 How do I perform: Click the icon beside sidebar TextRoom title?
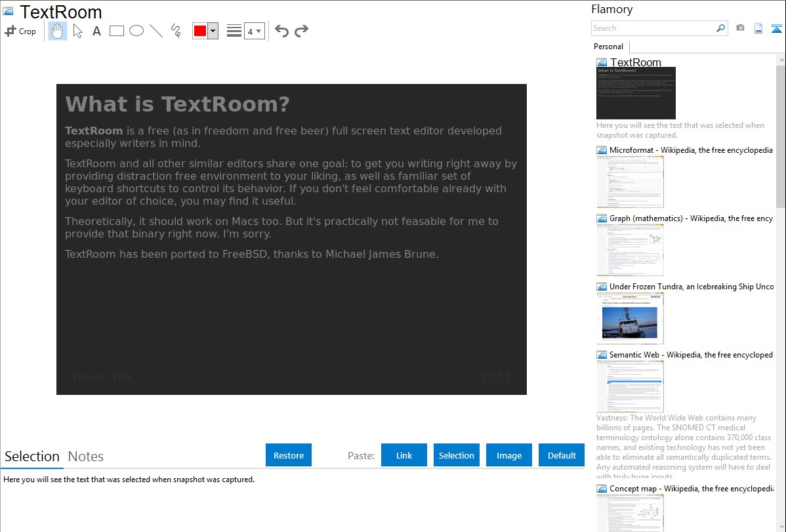coord(602,63)
